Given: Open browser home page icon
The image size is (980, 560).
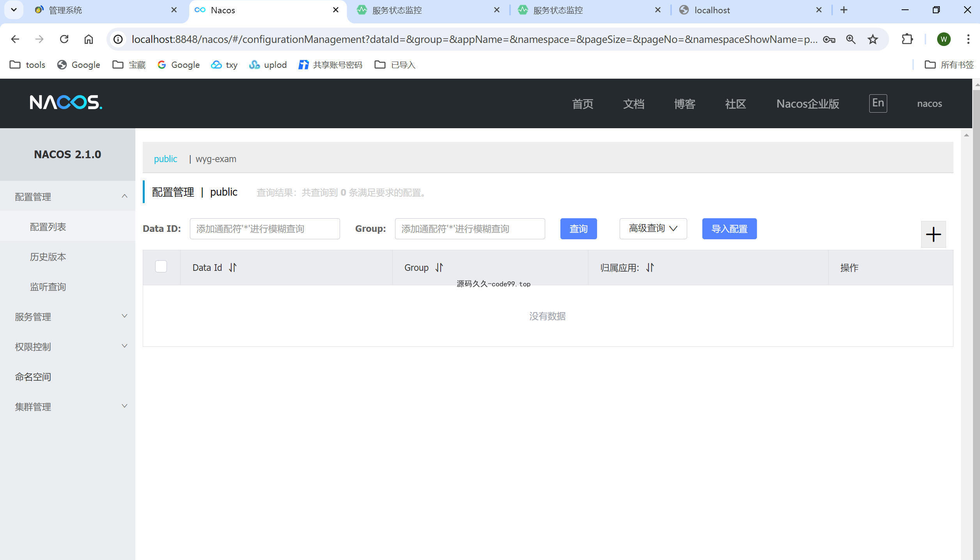Looking at the screenshot, I should (89, 39).
